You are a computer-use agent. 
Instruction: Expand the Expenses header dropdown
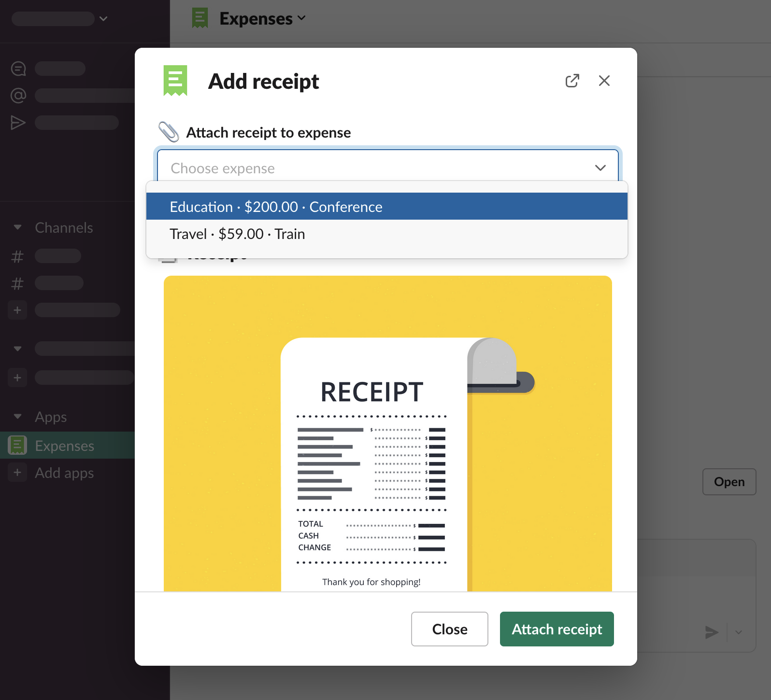[x=302, y=18]
